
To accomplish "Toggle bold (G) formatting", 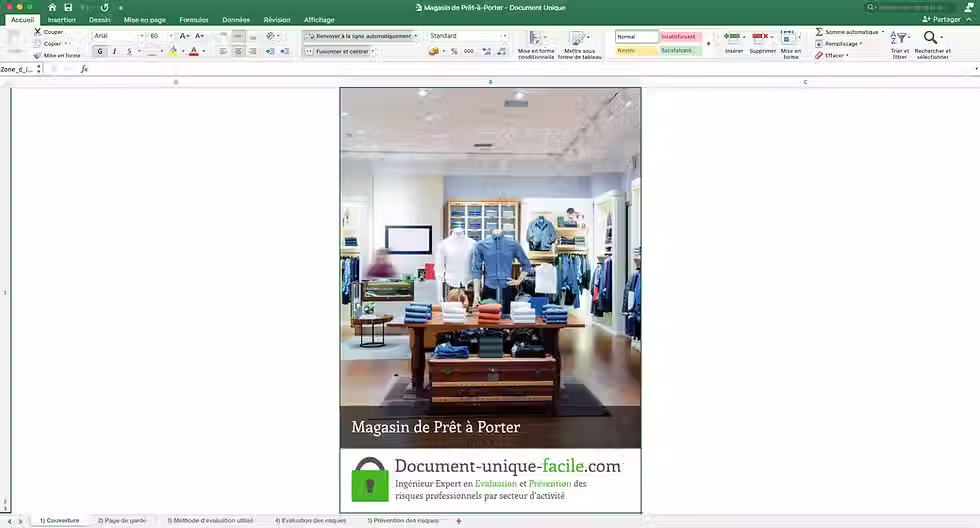I will (100, 51).
